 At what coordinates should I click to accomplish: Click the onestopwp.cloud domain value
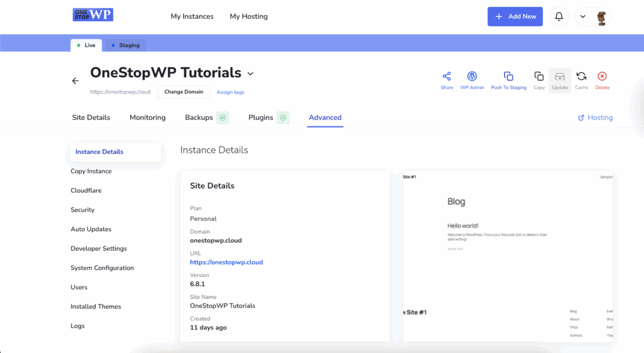[x=216, y=241]
